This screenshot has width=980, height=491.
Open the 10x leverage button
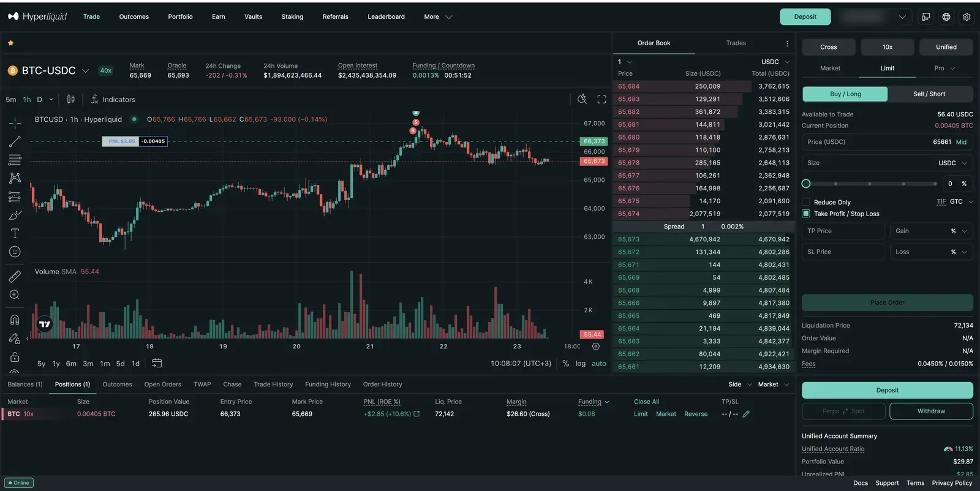(887, 47)
